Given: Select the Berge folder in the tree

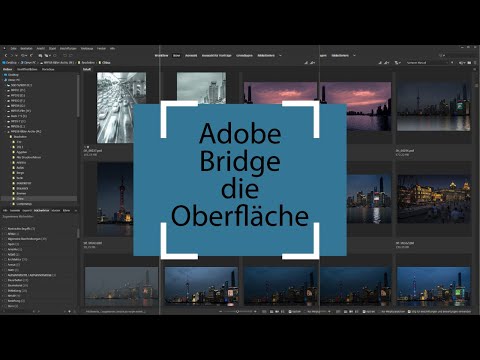Looking at the screenshot, I should [x=20, y=173].
